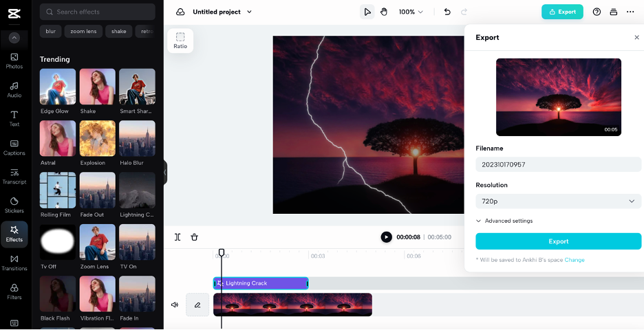Click the keyboard icon at sidebar bottom
Viewport: 644px width, 330px height.
point(14,323)
